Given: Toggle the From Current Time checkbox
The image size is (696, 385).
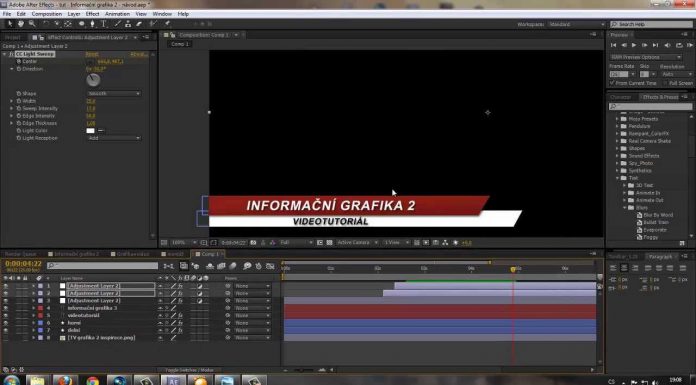Looking at the screenshot, I should (612, 83).
